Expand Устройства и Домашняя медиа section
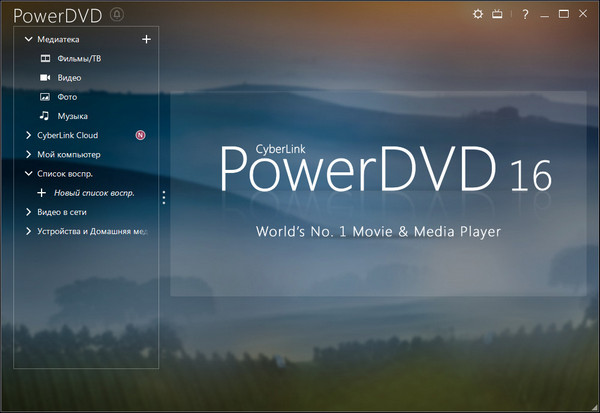The image size is (600, 413). 28,232
